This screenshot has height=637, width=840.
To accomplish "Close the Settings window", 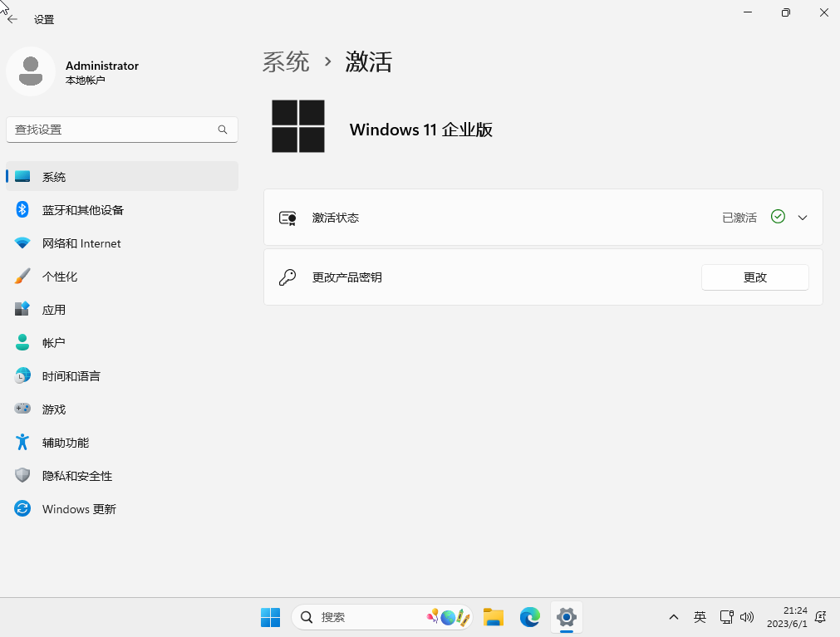I will pyautogui.click(x=824, y=12).
